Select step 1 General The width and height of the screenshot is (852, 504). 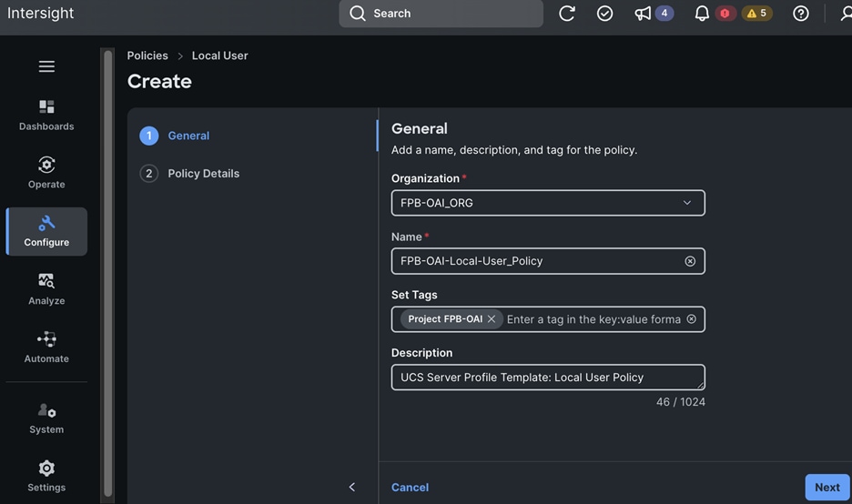tap(175, 136)
